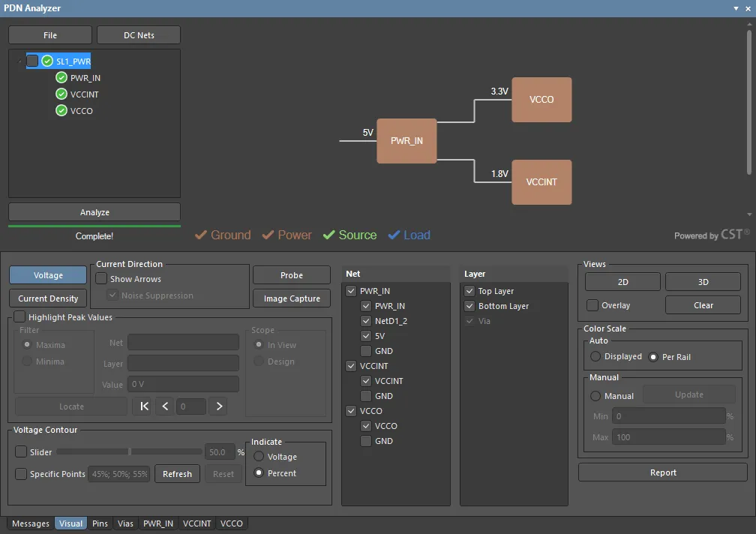
Task: Collapse the SL1_PWR tree node
Action: (19, 61)
